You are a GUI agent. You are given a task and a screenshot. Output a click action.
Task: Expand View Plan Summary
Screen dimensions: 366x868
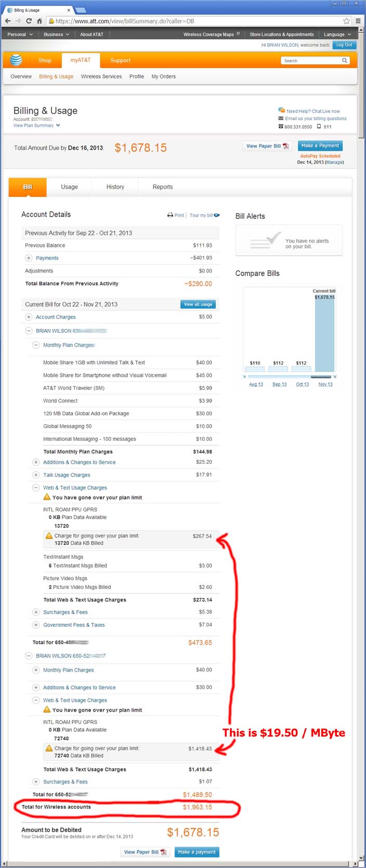(x=36, y=125)
